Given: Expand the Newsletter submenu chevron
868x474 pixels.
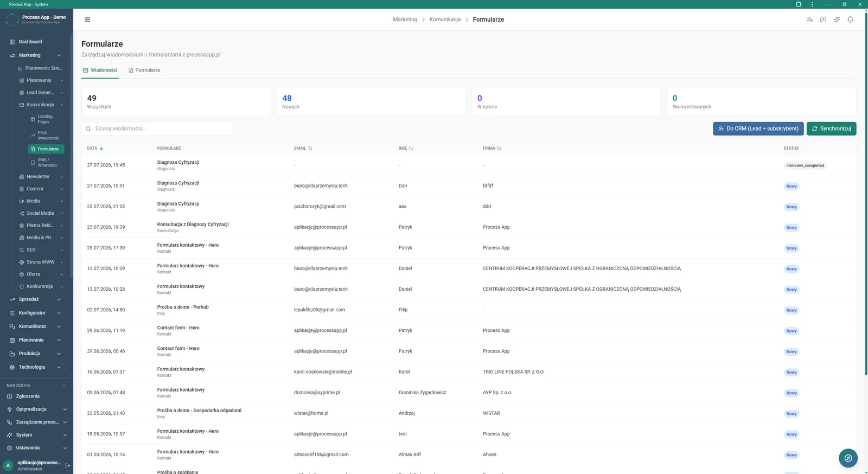Looking at the screenshot, I should point(61,177).
